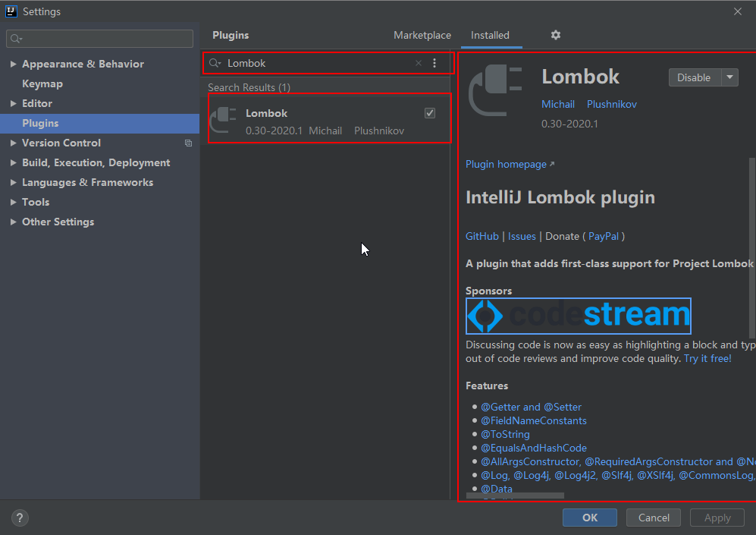Select the Installed tab

[x=490, y=35]
